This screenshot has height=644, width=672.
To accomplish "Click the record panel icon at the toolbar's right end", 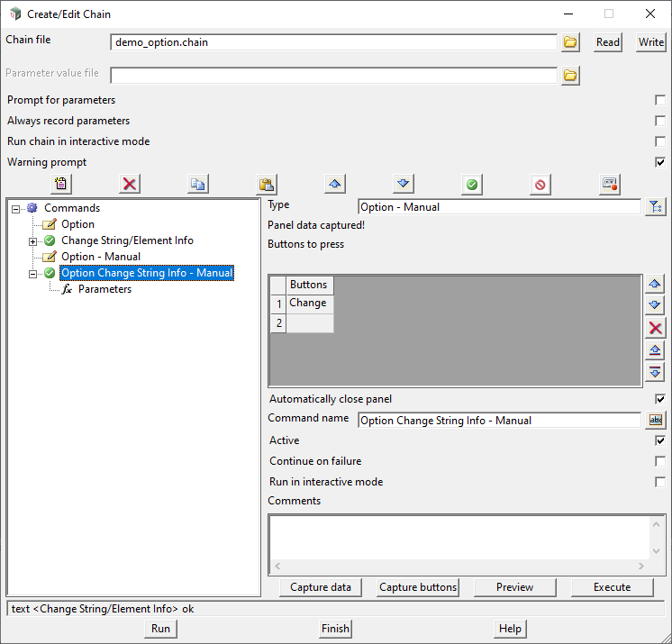I will 610,185.
